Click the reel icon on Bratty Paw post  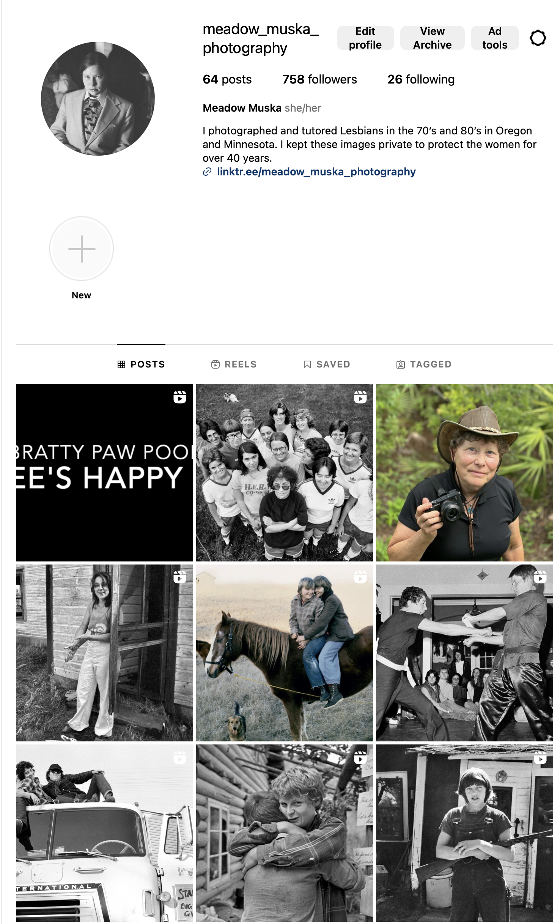click(x=179, y=397)
